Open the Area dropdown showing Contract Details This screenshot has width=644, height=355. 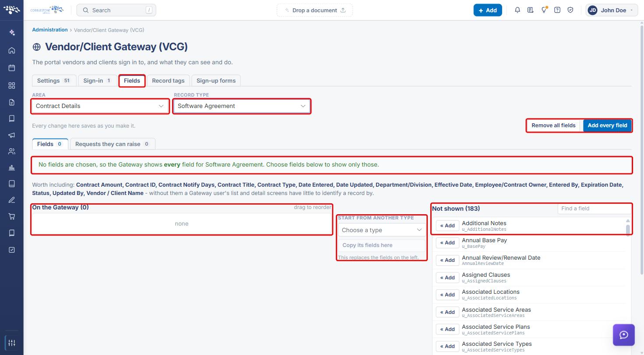100,106
